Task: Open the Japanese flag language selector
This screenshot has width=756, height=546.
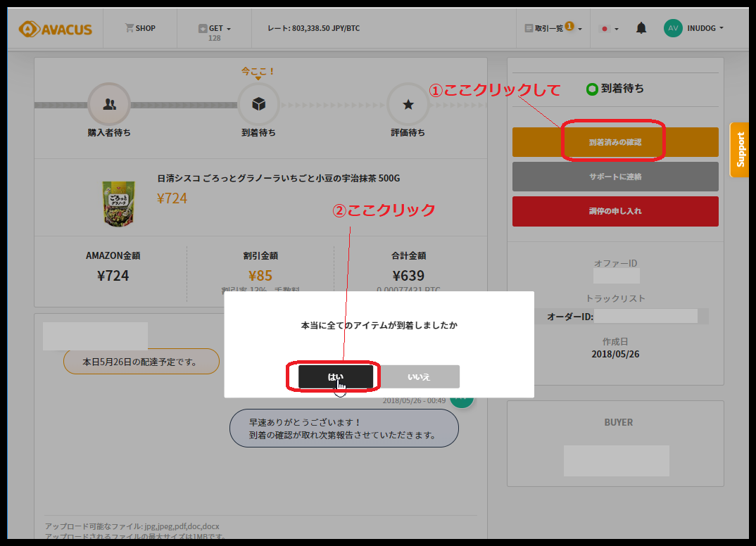Action: pos(608,29)
